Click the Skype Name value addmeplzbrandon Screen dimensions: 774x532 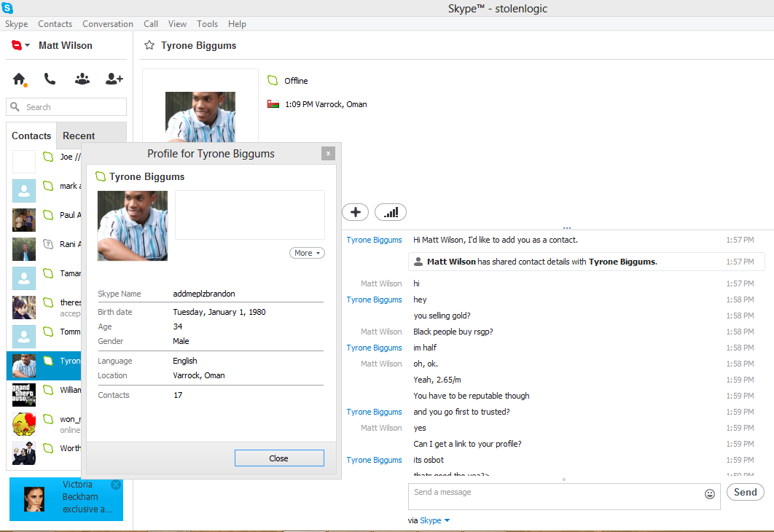tap(204, 294)
